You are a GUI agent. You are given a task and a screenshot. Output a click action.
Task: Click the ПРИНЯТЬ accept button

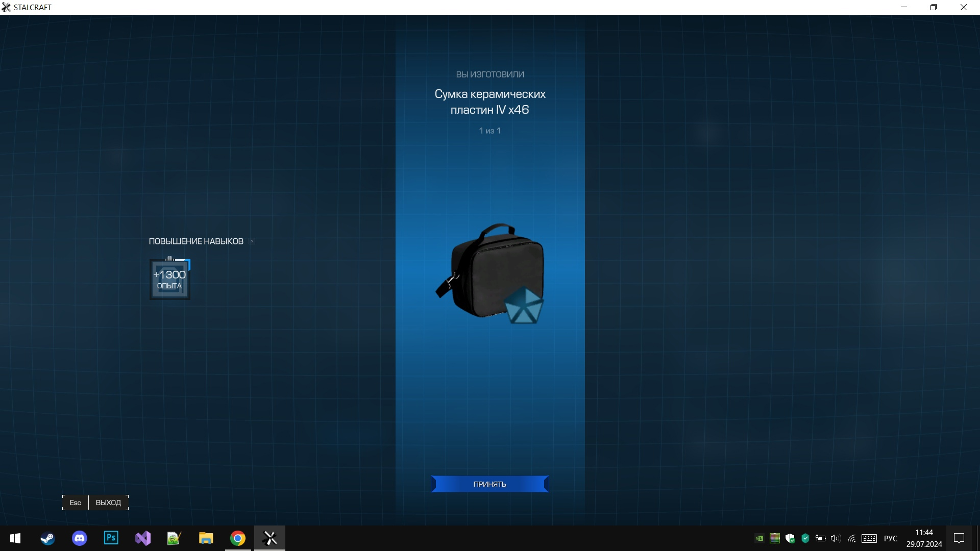(489, 484)
